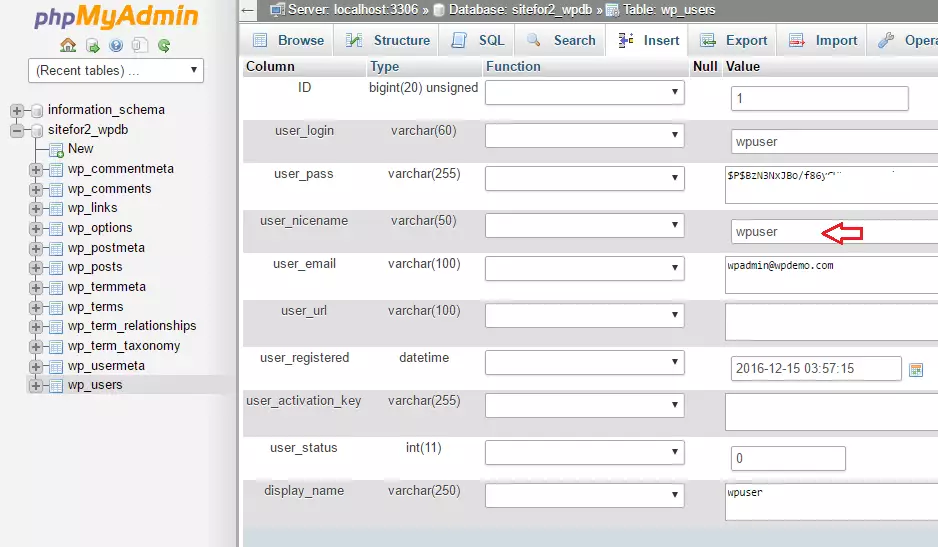Open Function dropdown for ID row

coord(584,92)
